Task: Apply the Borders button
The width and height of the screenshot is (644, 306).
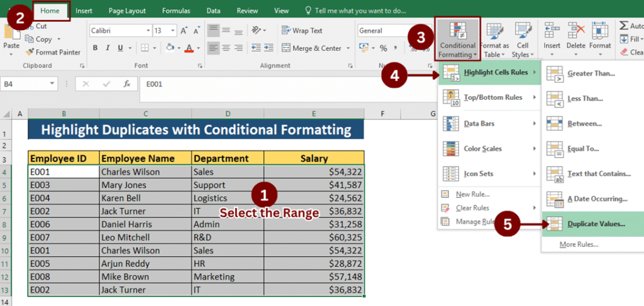Action: pyautogui.click(x=145, y=48)
